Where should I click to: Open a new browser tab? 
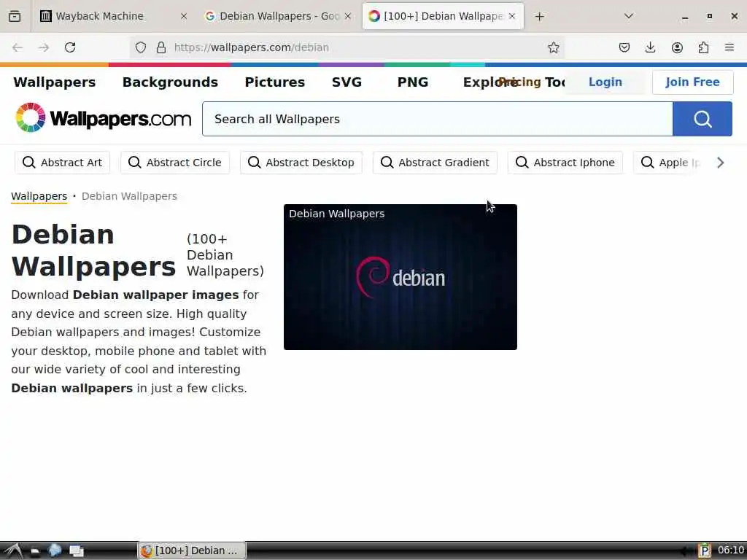[539, 17]
